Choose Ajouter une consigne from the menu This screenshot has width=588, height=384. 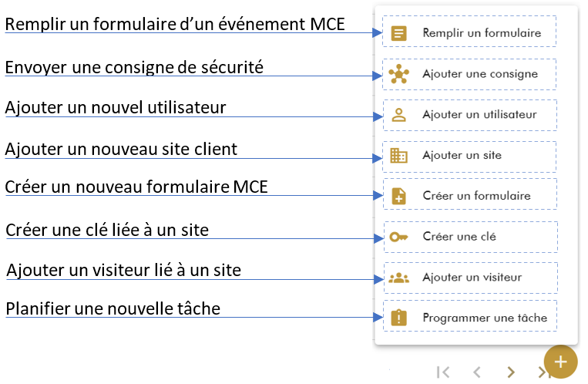tap(480, 75)
